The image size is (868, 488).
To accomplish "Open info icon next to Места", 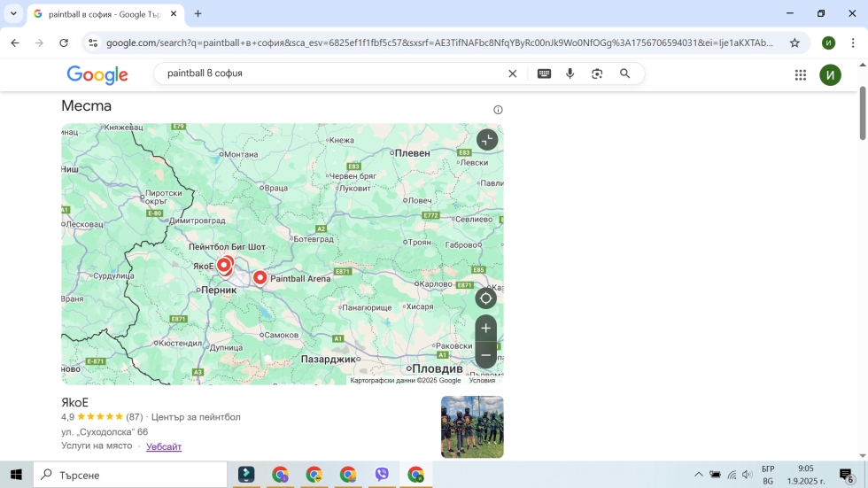I will [498, 110].
